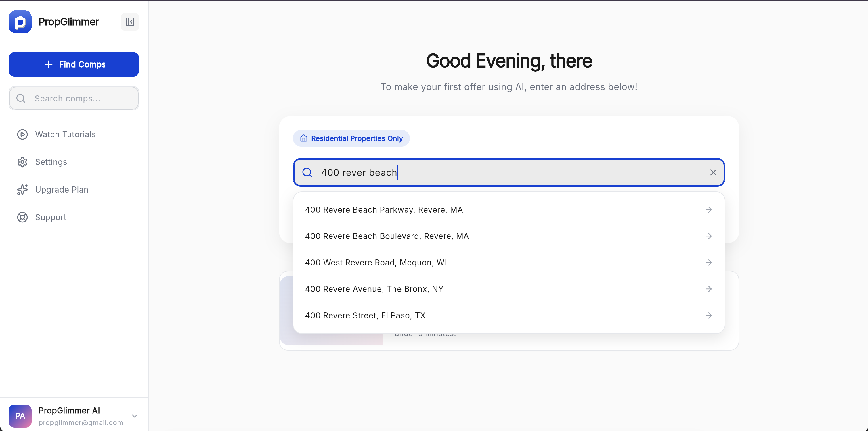Click arrow next to Revere Beach Parkway

pyautogui.click(x=709, y=210)
